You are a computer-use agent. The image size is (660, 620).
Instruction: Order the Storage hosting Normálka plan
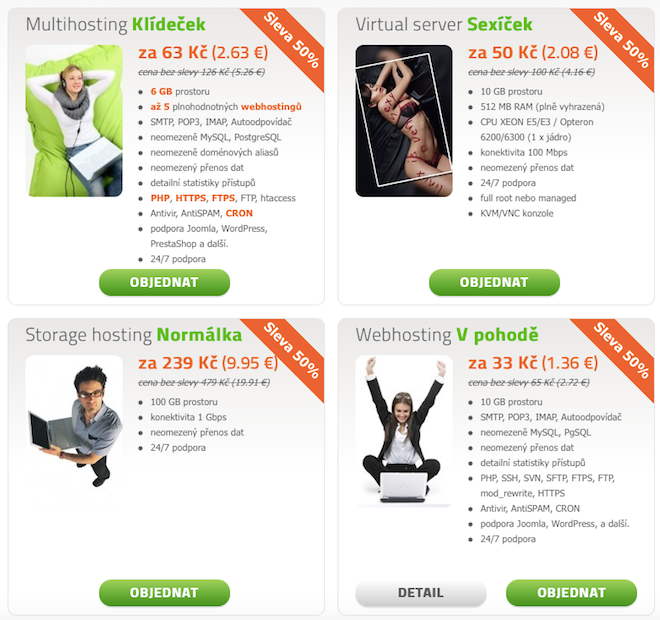(x=164, y=593)
